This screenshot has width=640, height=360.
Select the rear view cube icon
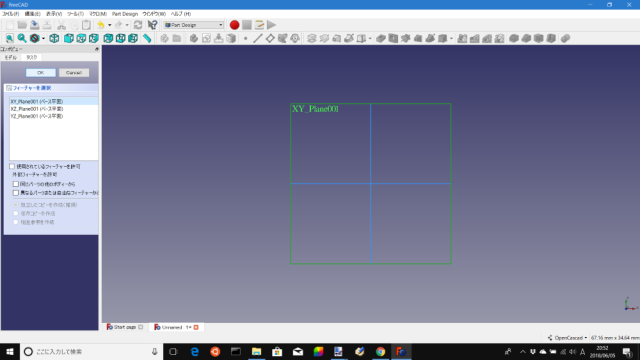point(108,38)
